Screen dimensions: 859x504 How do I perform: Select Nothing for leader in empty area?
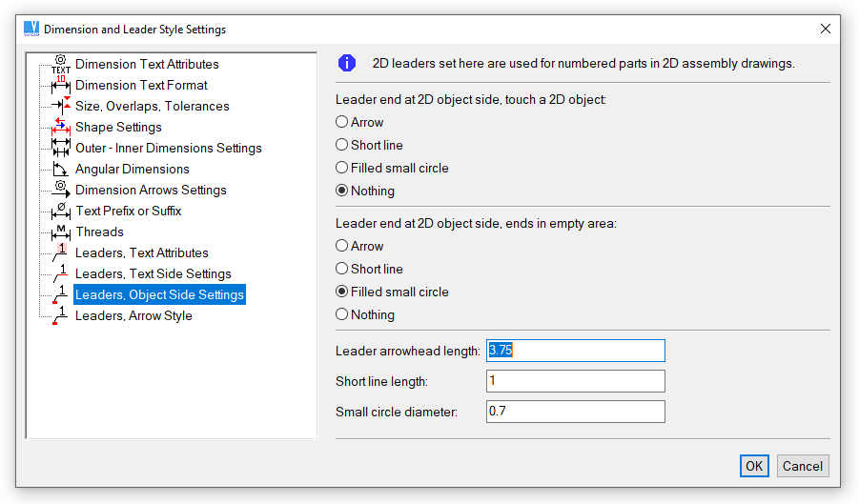point(342,314)
